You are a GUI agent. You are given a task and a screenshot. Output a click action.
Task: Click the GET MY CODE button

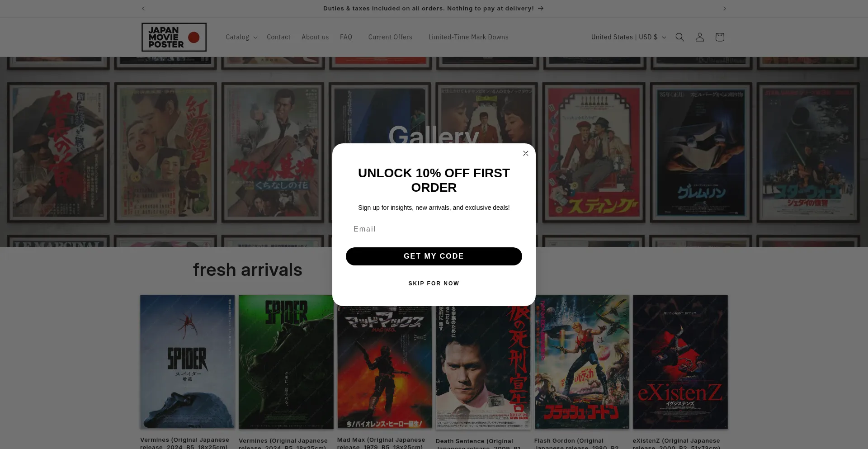(434, 256)
